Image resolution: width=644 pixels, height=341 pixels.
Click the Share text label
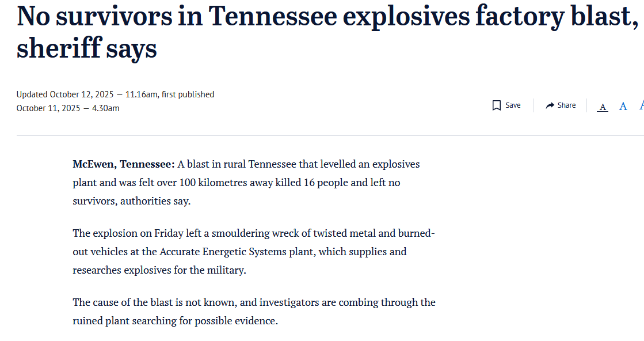(x=566, y=105)
